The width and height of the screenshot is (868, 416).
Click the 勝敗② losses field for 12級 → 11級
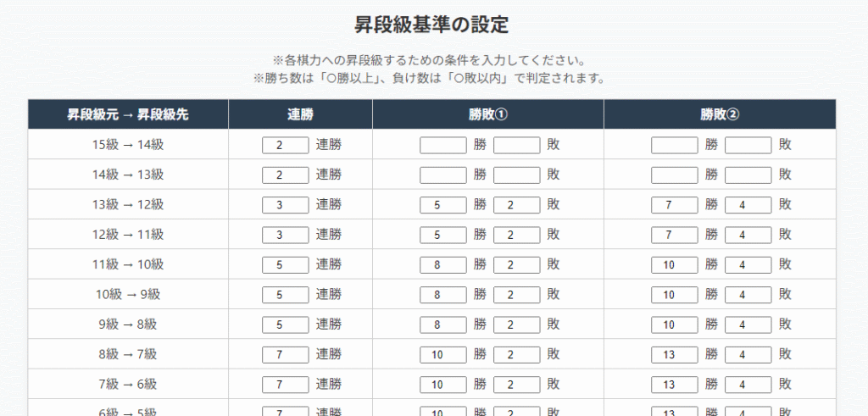pyautogui.click(x=748, y=235)
